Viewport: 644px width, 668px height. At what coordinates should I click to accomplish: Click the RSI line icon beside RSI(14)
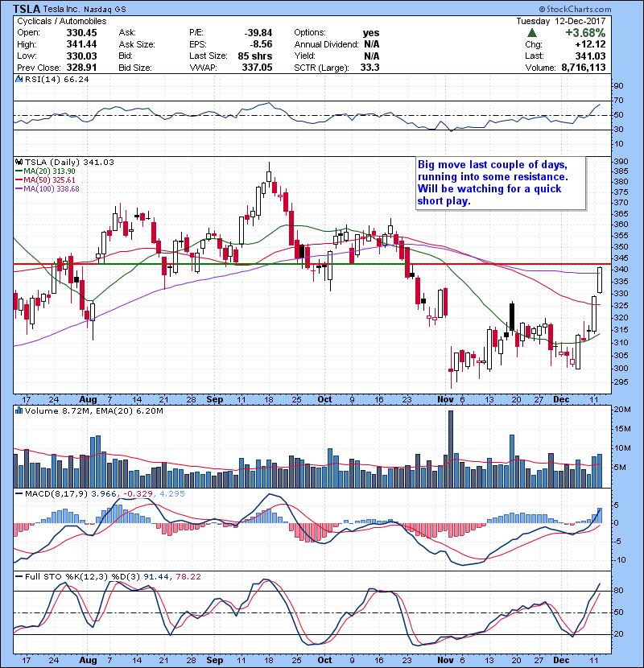tap(19, 79)
